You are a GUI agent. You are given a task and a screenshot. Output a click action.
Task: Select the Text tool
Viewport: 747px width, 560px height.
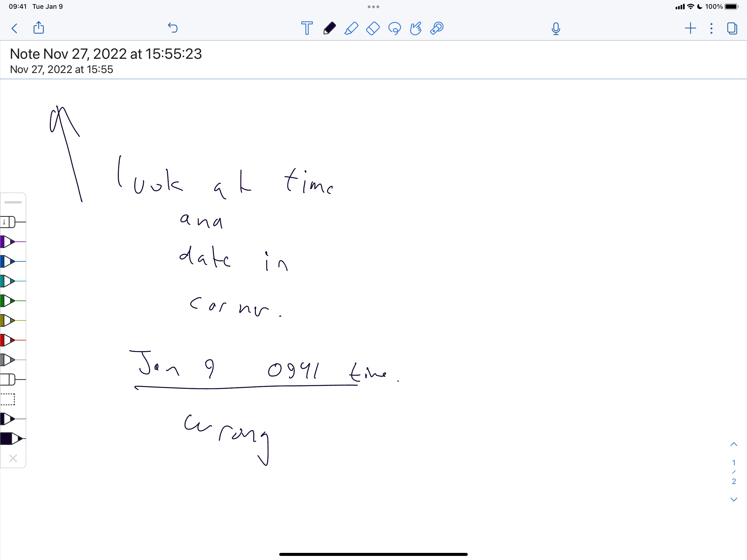307,28
